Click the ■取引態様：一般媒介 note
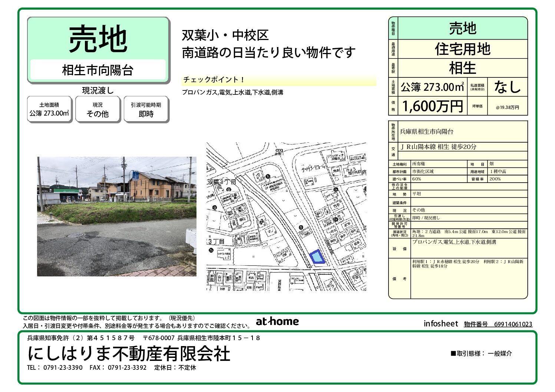The image size is (555, 392). (x=481, y=353)
